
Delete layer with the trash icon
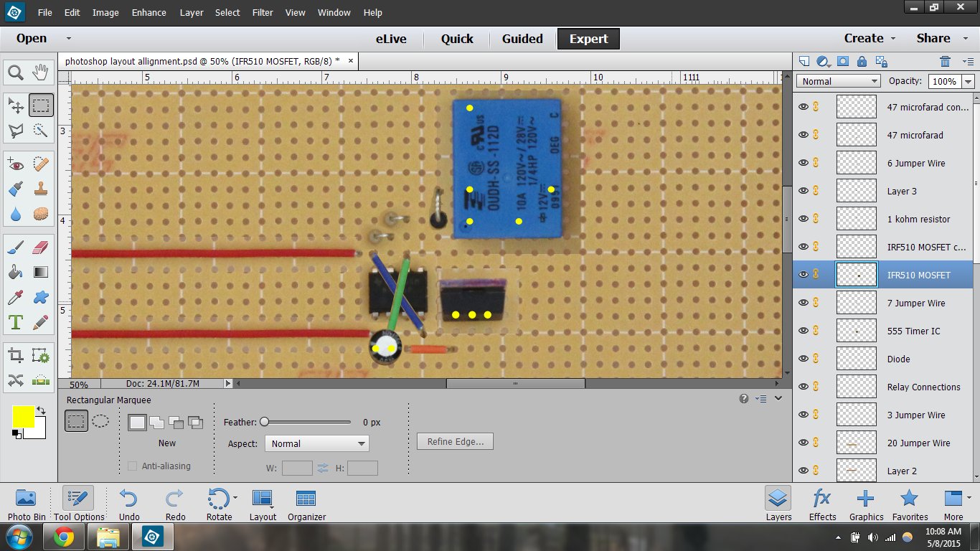[946, 62]
